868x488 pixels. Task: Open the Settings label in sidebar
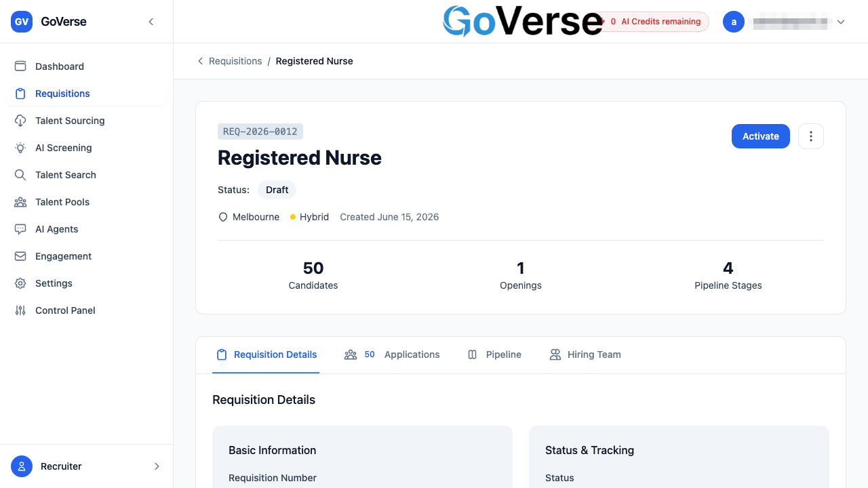(x=54, y=283)
